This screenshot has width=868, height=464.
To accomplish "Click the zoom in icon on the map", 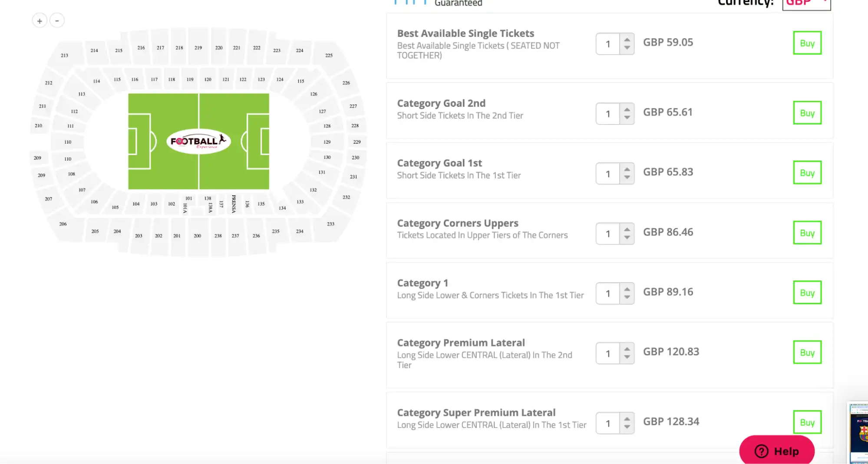I will (x=39, y=20).
